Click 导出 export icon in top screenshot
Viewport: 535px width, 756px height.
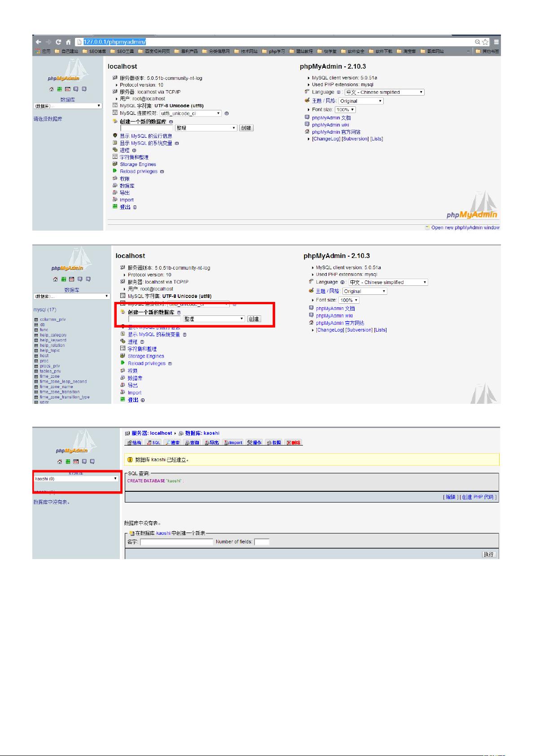pos(115,192)
